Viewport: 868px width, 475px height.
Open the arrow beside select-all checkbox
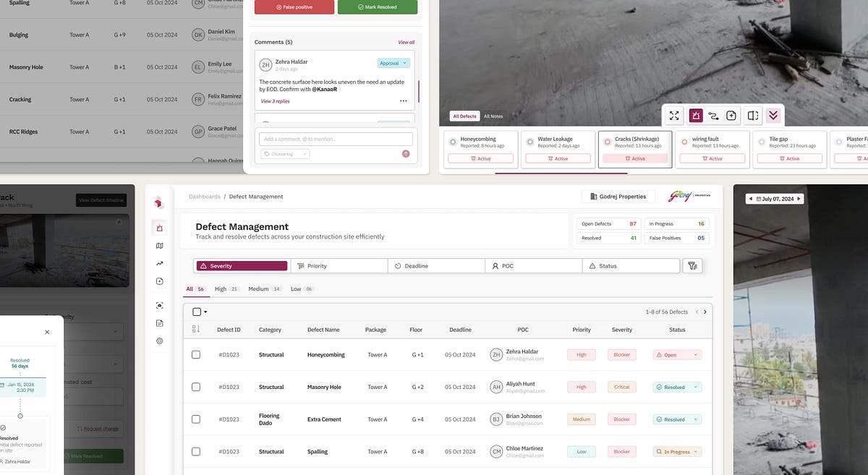pyautogui.click(x=205, y=312)
